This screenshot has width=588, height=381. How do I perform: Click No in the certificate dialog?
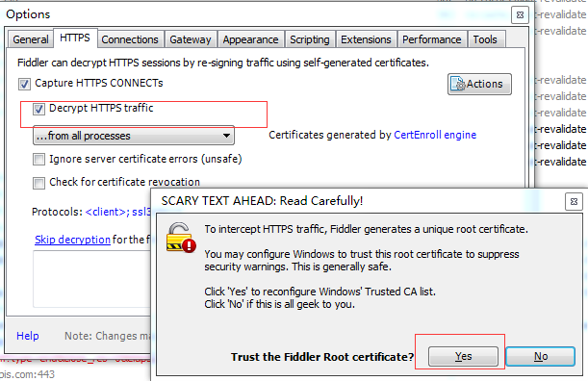541,356
